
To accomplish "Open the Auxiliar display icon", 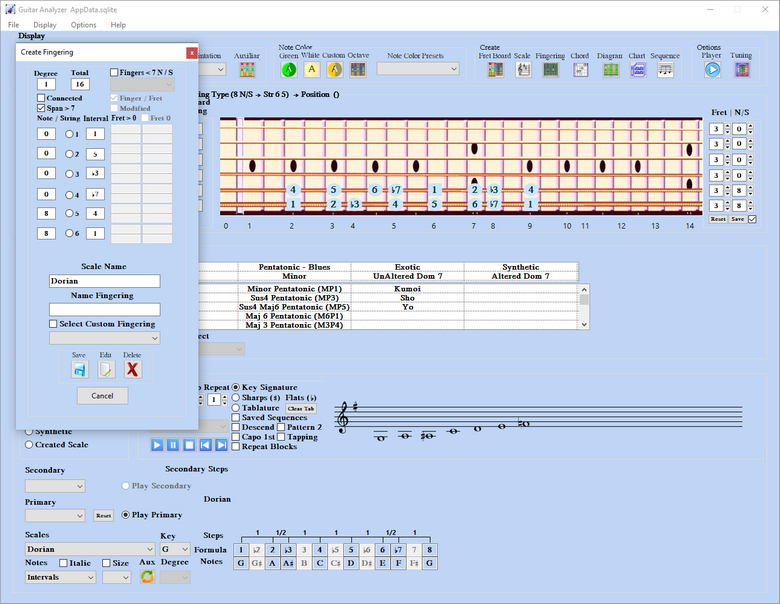I will 247,70.
